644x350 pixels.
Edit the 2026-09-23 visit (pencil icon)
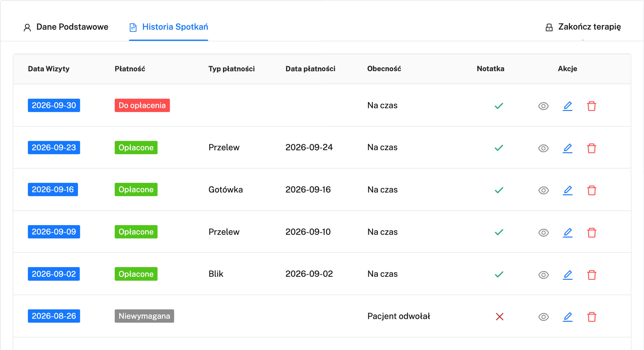click(567, 148)
